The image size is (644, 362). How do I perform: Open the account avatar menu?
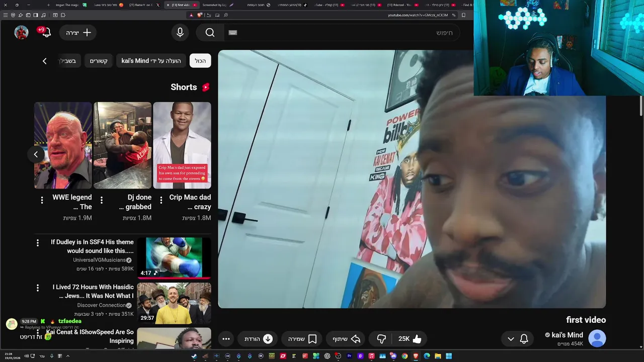(21, 32)
